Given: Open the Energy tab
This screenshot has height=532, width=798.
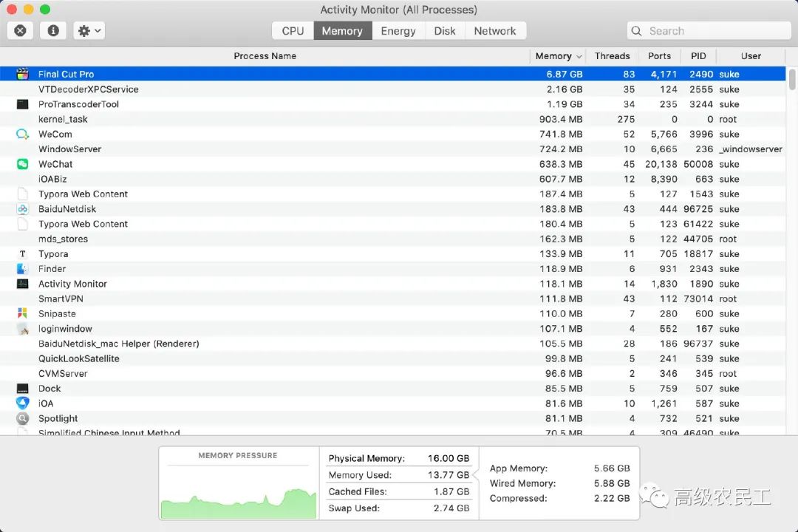Looking at the screenshot, I should pos(398,31).
